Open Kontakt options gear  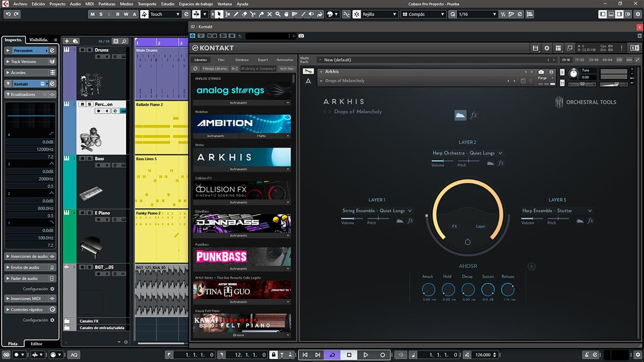[x=547, y=48]
